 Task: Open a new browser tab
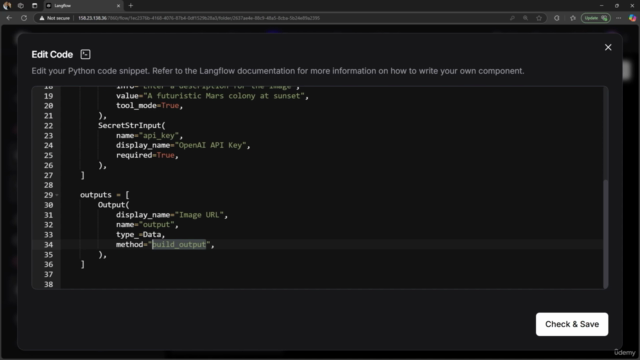point(131,6)
